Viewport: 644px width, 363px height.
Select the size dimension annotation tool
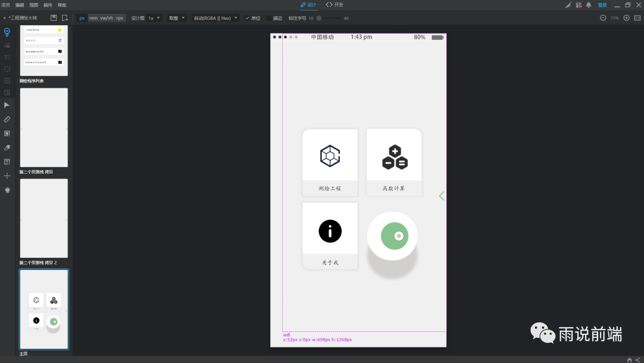click(7, 45)
